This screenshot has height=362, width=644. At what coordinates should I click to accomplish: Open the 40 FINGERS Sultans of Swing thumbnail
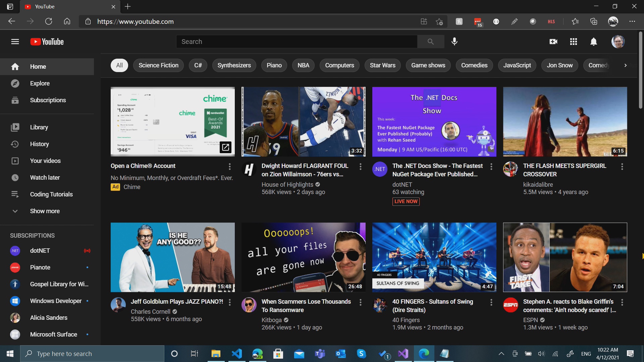434,257
